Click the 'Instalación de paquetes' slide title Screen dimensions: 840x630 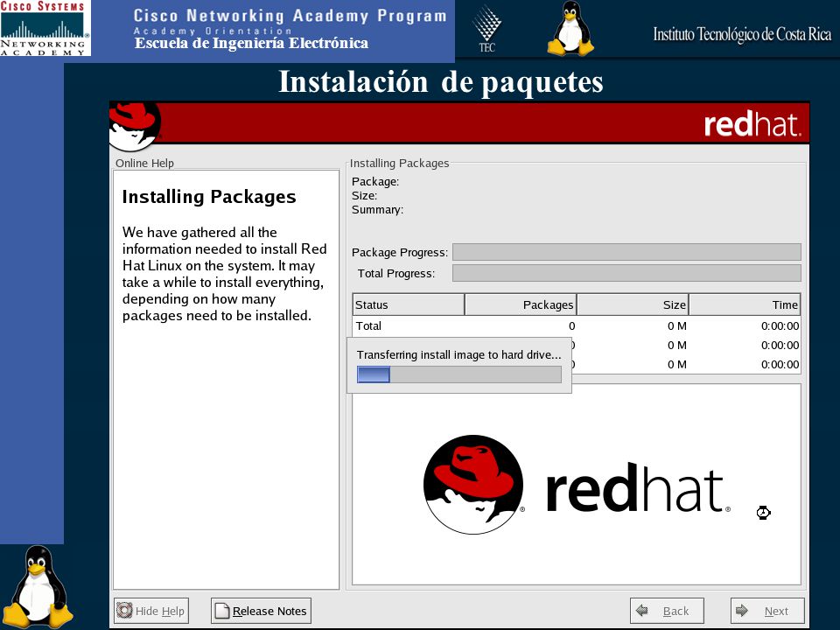tap(441, 82)
